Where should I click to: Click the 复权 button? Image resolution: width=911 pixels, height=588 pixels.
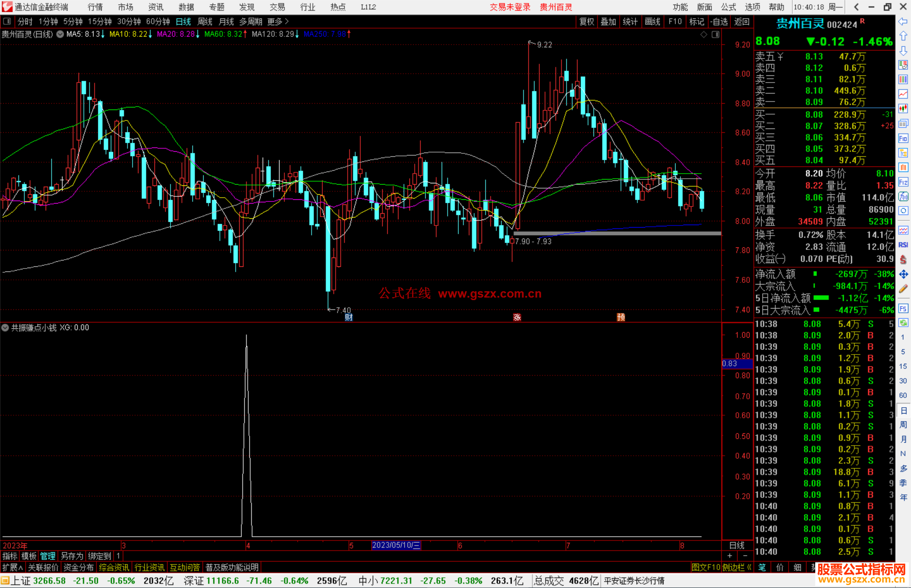point(586,21)
